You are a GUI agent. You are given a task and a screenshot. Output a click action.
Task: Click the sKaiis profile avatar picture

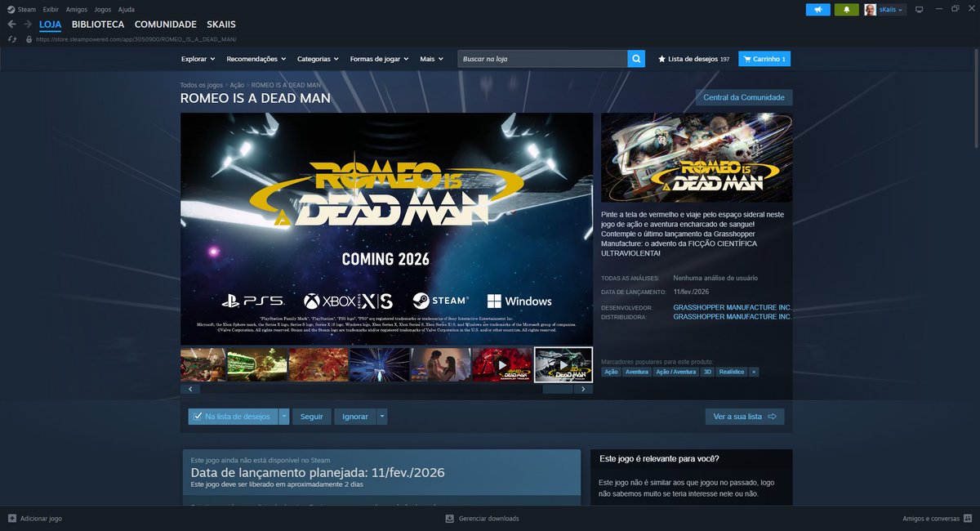871,10
